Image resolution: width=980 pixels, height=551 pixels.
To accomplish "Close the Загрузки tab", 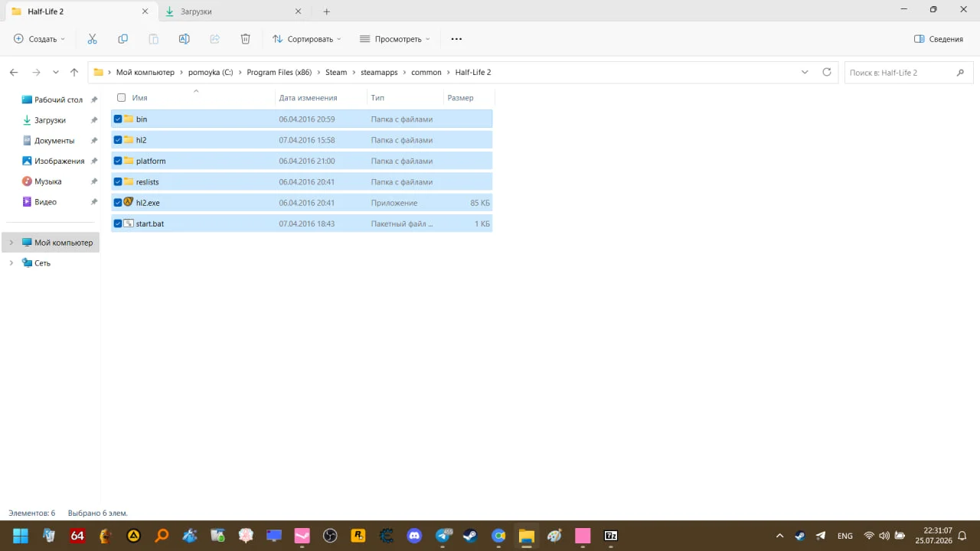I will tap(299, 11).
